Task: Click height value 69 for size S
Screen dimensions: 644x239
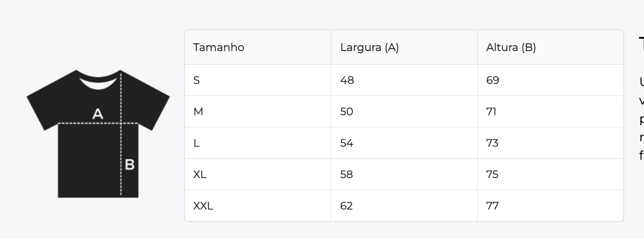Action: point(492,80)
